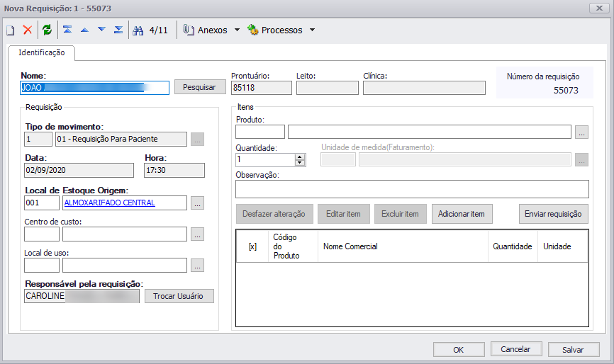Click the Trocar Usuário button
The image size is (614, 364).
[179, 296]
